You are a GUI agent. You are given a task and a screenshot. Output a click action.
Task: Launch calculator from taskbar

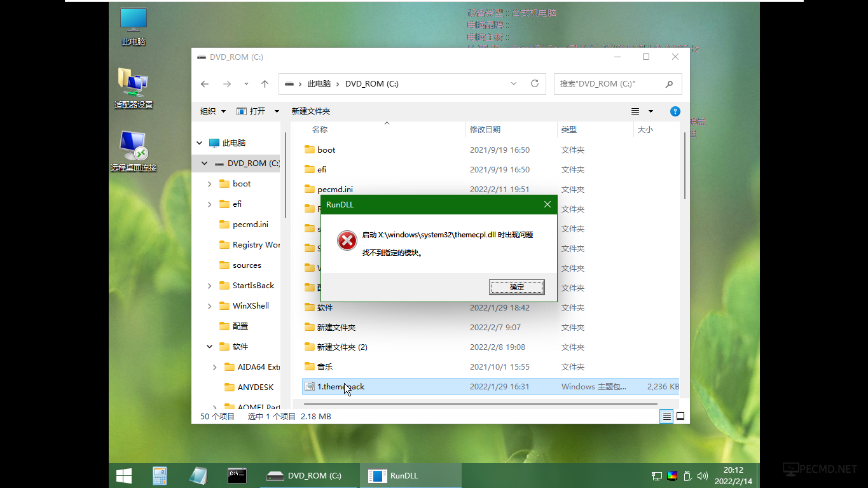pyautogui.click(x=160, y=476)
